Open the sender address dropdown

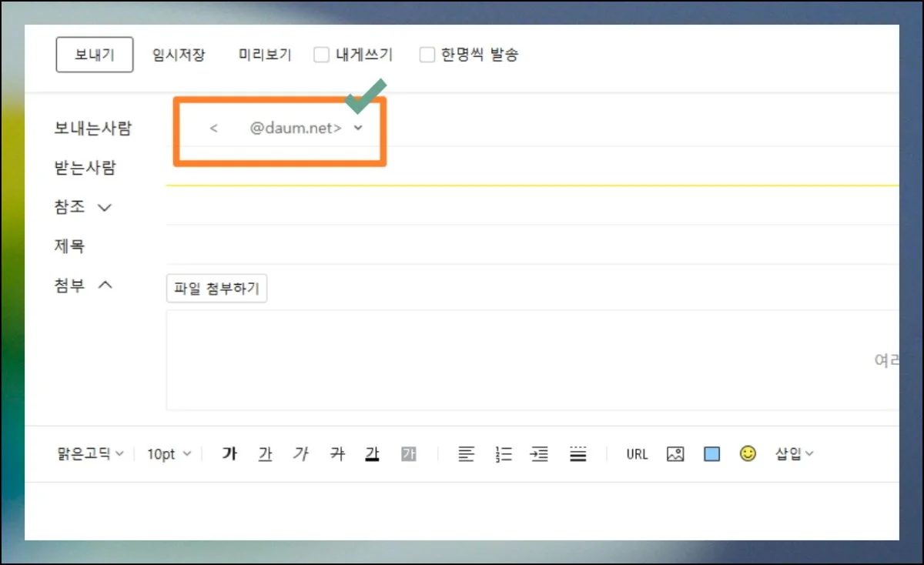(357, 128)
